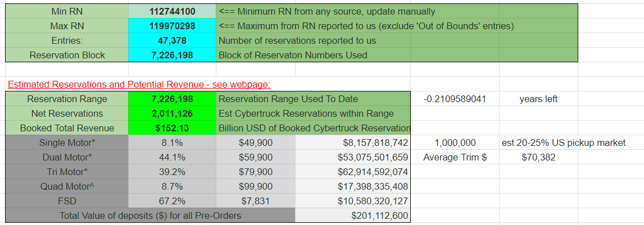Click the Dual Motor* percentage 44.1%
The image size is (644, 225).
172,157
